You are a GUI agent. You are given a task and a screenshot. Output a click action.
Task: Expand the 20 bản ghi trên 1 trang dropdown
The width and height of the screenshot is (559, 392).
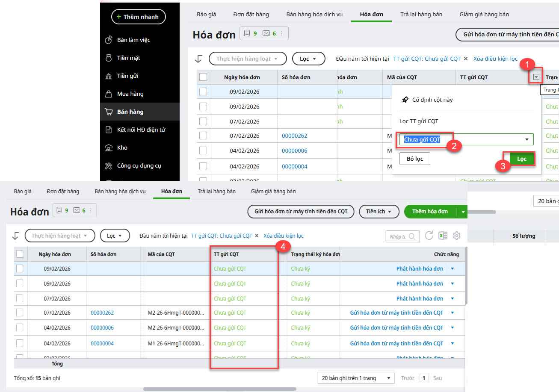[356, 378]
